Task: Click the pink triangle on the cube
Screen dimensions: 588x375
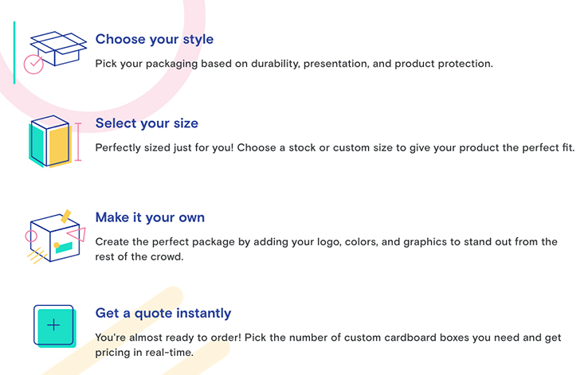Action: (76, 235)
